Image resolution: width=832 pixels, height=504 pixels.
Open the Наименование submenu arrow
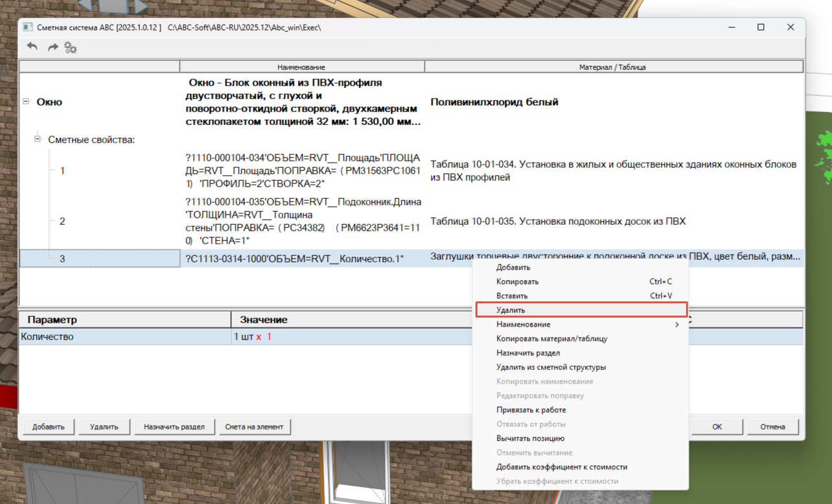coord(677,325)
